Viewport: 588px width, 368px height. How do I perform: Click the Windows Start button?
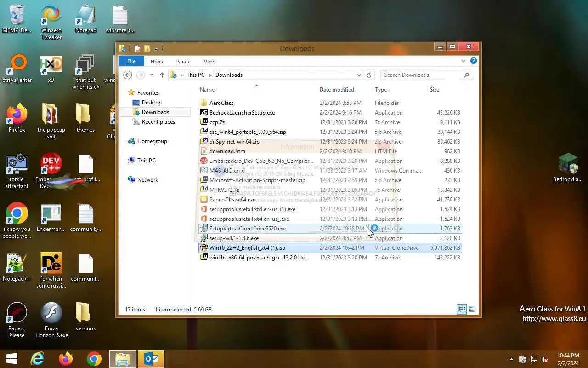pyautogui.click(x=11, y=359)
